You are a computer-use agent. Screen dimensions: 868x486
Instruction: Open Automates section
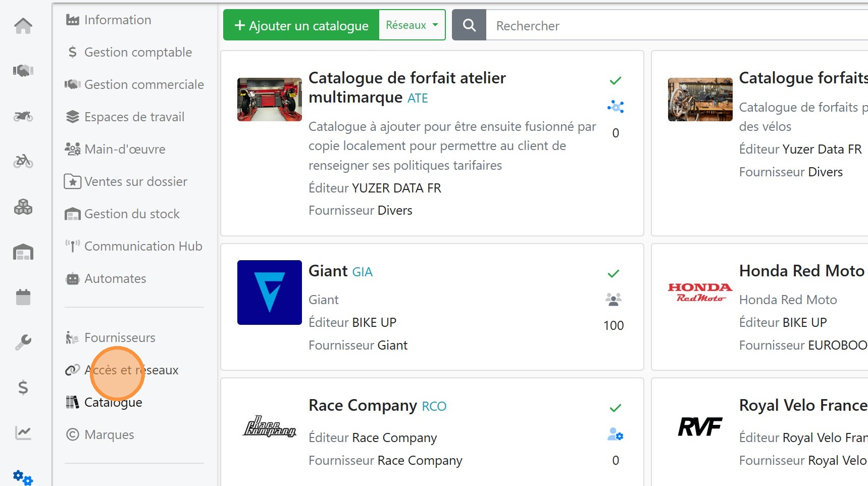(x=106, y=278)
